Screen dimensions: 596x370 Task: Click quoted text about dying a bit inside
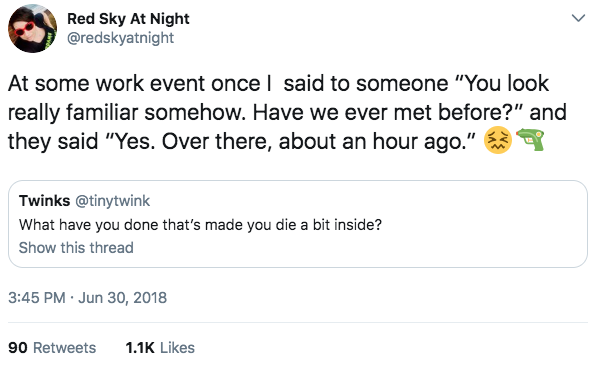pyautogui.click(x=200, y=225)
